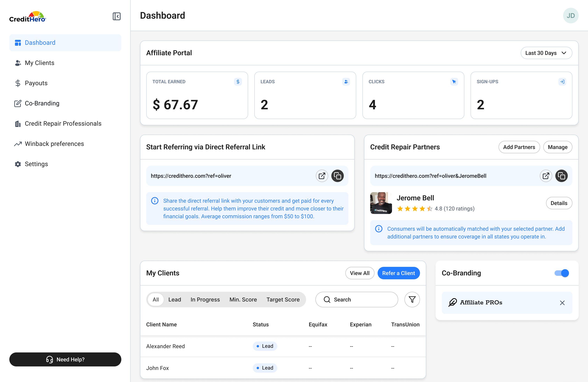The image size is (588, 382).
Task: View Details for Jerome Bell
Action: pyautogui.click(x=559, y=203)
